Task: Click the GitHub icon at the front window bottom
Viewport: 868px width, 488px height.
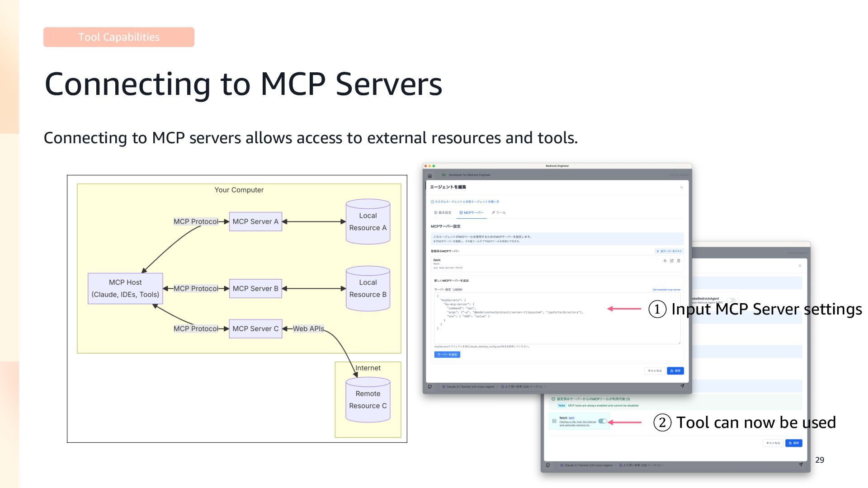Action: pos(430,387)
